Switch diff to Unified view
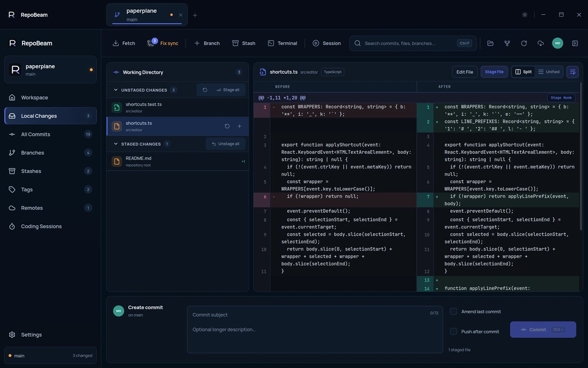 (x=549, y=72)
